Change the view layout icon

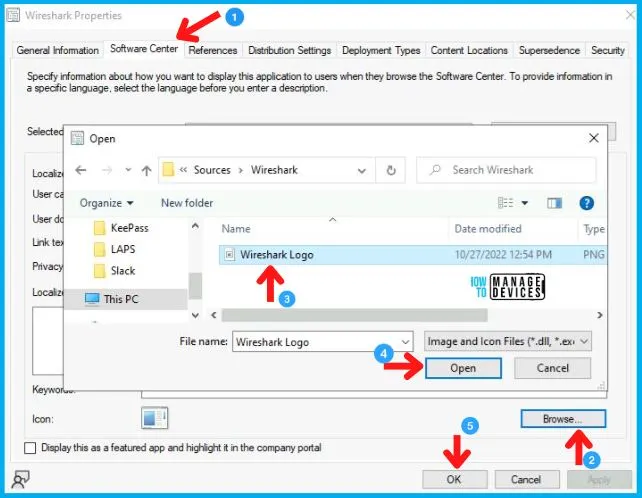click(x=505, y=203)
